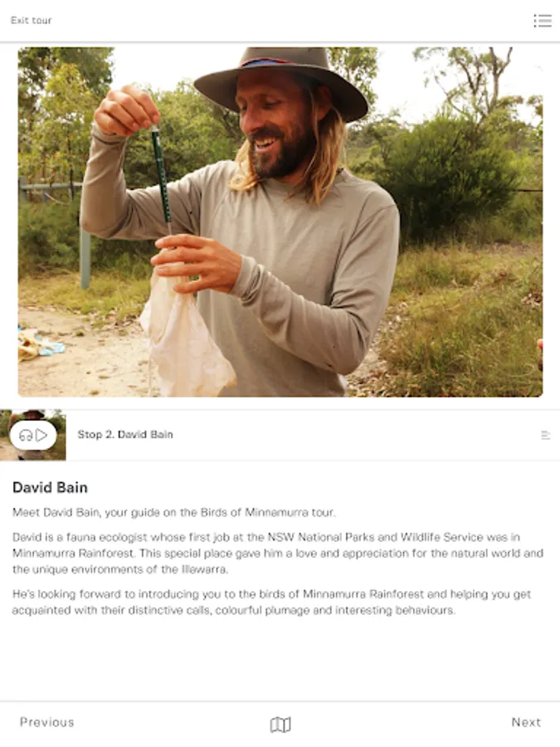Viewport: 560px width, 747px height.
Task: Select the 'Stop 2. David Bain' audio title
Action: tap(125, 434)
